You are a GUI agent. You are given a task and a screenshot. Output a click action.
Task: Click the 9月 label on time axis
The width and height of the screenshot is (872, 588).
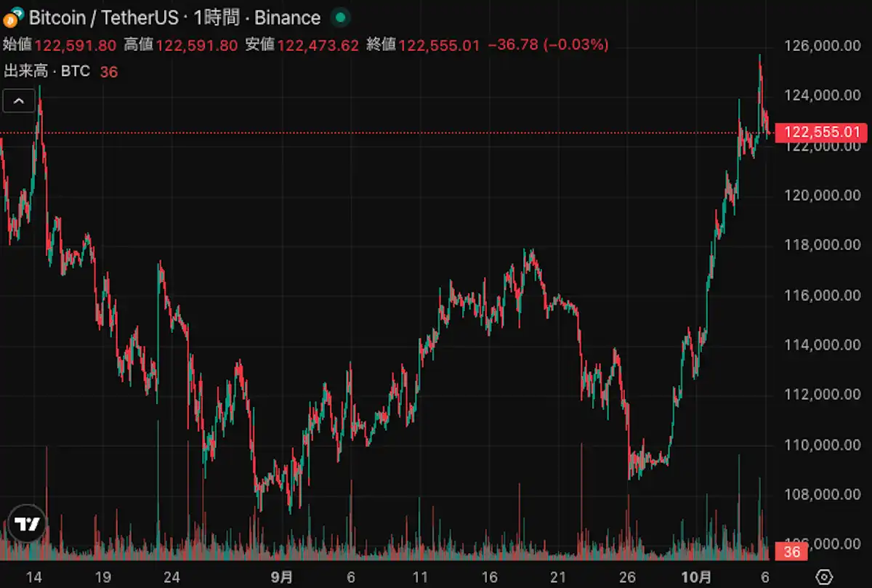point(282,577)
